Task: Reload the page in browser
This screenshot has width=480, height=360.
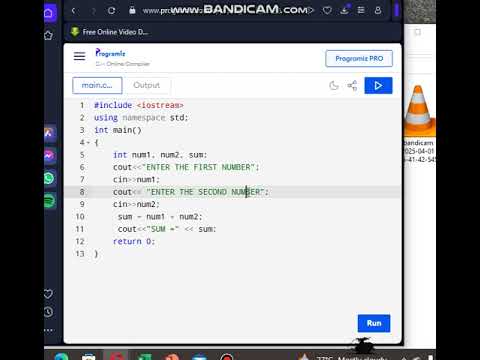Action: tap(111, 11)
